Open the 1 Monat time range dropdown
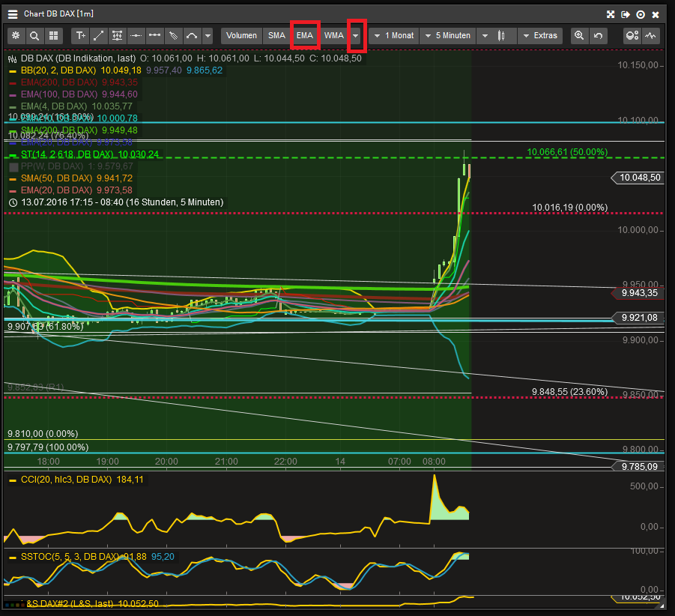 pos(393,35)
